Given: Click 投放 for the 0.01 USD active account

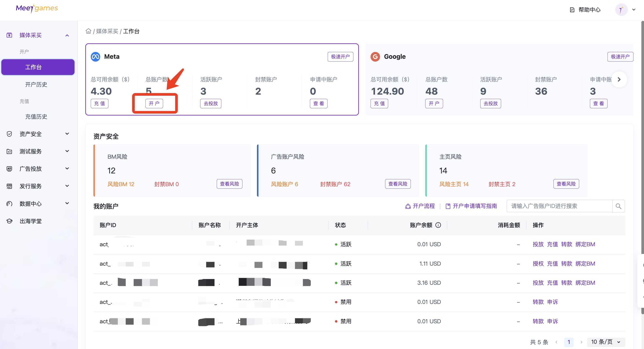Looking at the screenshot, I should tap(538, 244).
